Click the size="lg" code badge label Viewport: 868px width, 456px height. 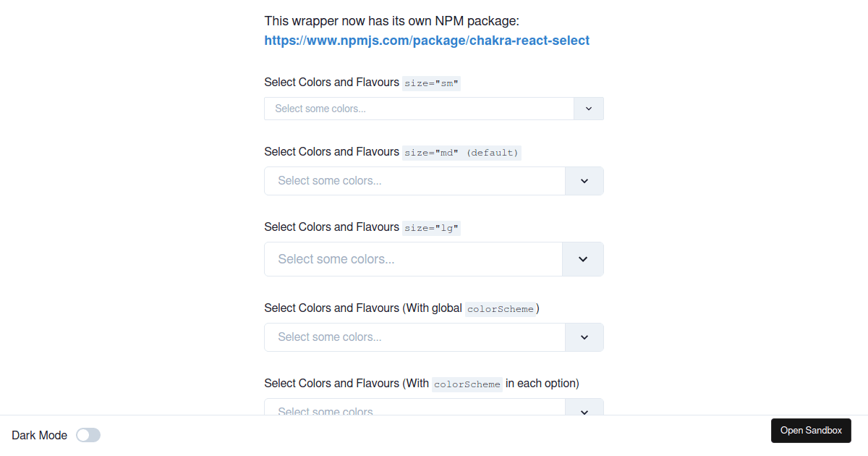(432, 228)
